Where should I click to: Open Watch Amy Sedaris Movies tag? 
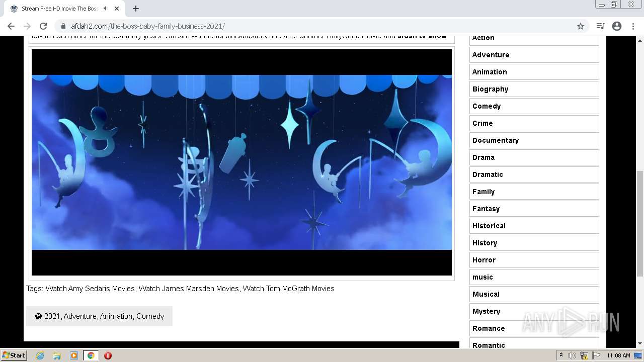click(x=90, y=289)
